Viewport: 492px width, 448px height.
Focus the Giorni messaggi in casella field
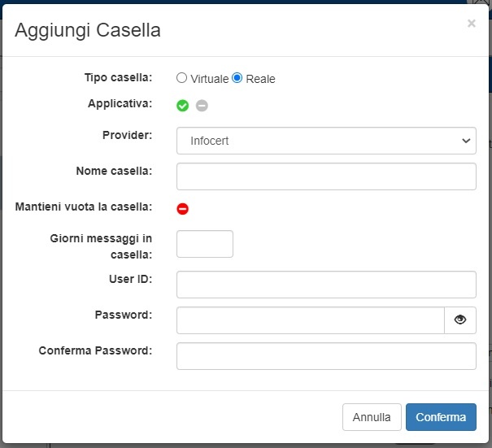(205, 244)
